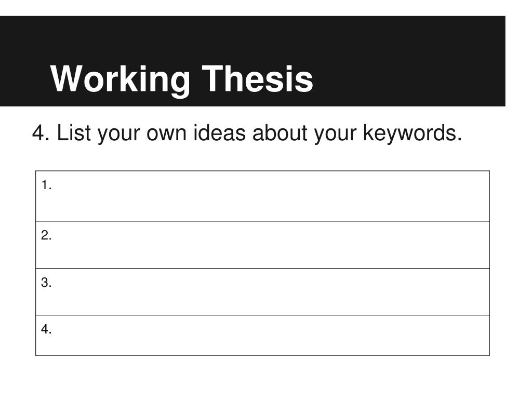Image resolution: width=532 pixels, height=399 pixels.
Task: Select the word "Working" in the title
Action: [120, 79]
